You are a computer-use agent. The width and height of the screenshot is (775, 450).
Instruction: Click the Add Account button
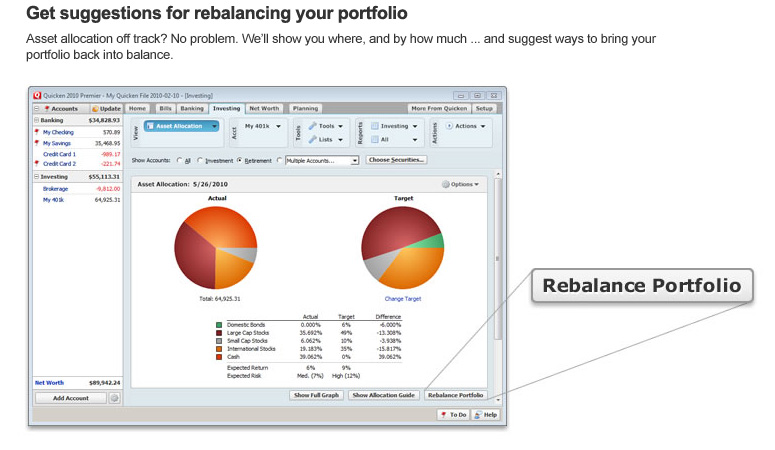tap(71, 398)
